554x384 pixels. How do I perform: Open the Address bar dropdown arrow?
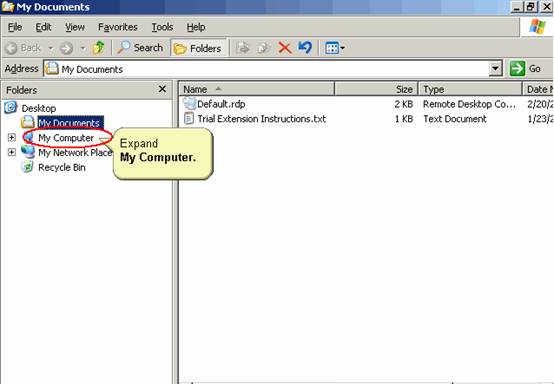pyautogui.click(x=496, y=69)
